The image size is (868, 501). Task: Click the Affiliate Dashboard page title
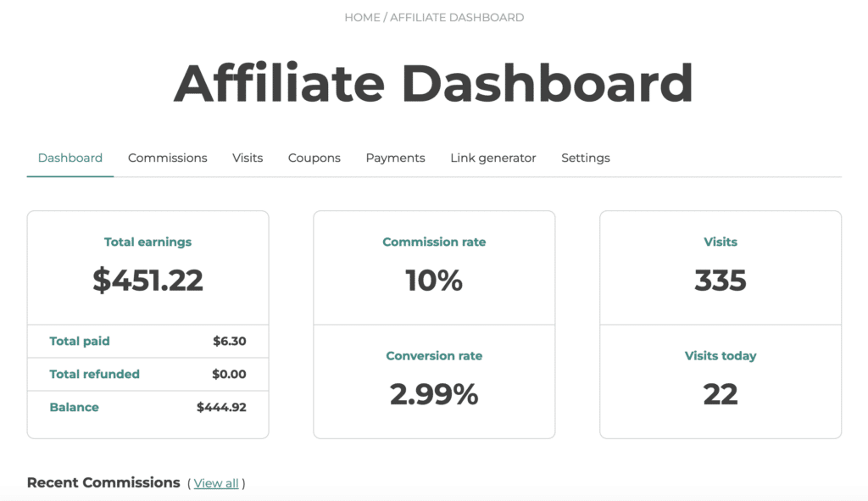pyautogui.click(x=433, y=83)
